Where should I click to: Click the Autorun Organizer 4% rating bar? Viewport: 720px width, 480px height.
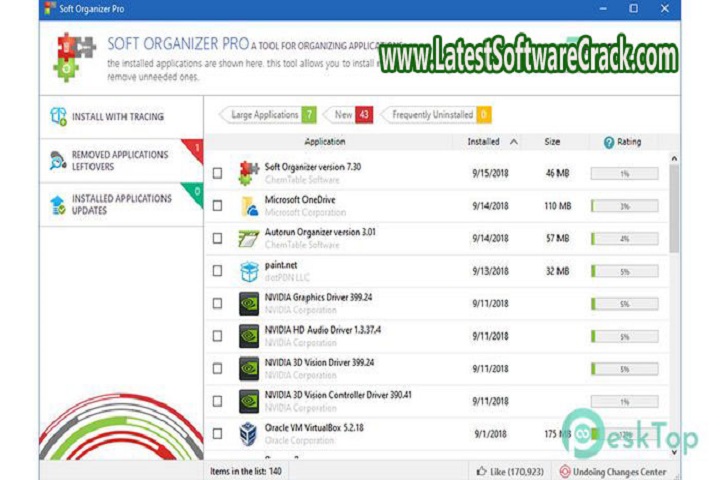[624, 239]
